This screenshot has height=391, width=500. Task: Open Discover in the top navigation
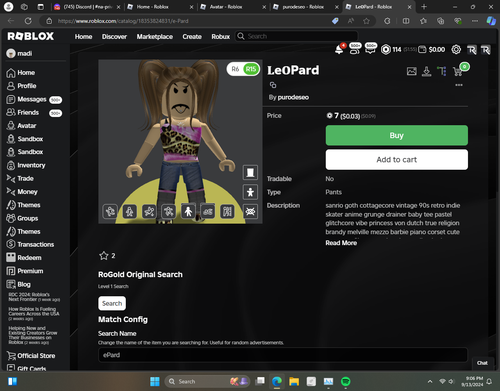tap(114, 37)
